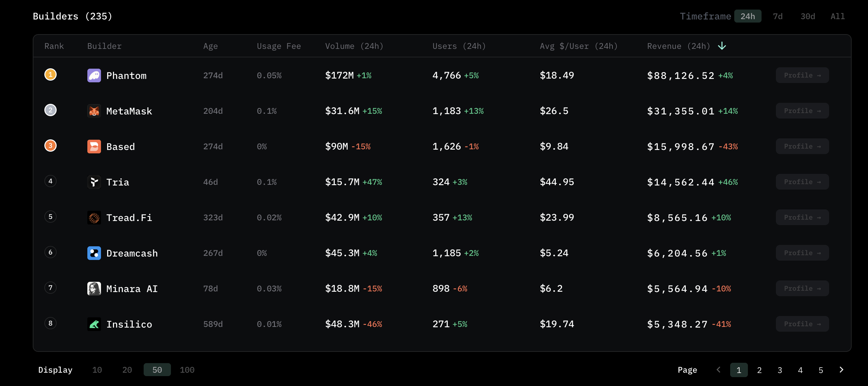Open Phantom's Profile button

802,75
